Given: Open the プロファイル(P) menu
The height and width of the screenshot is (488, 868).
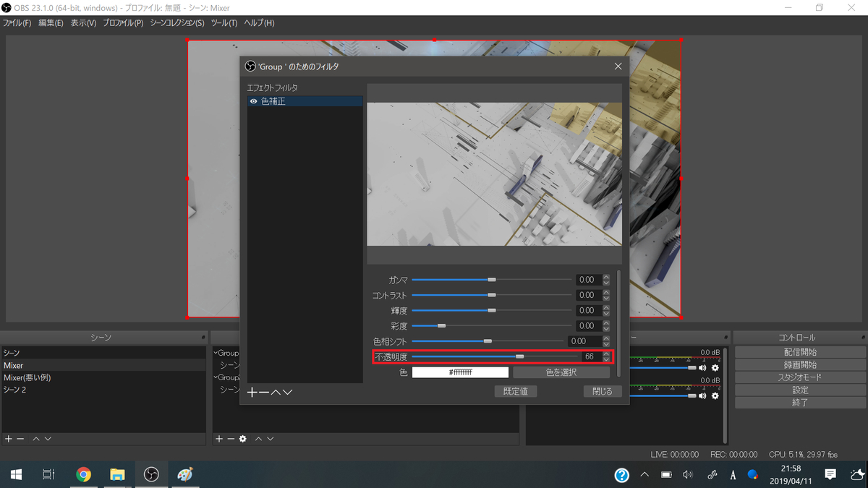Looking at the screenshot, I should point(123,23).
